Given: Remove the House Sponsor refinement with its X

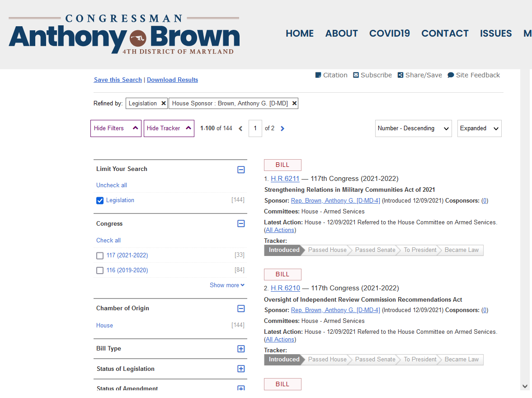Looking at the screenshot, I should (x=295, y=103).
